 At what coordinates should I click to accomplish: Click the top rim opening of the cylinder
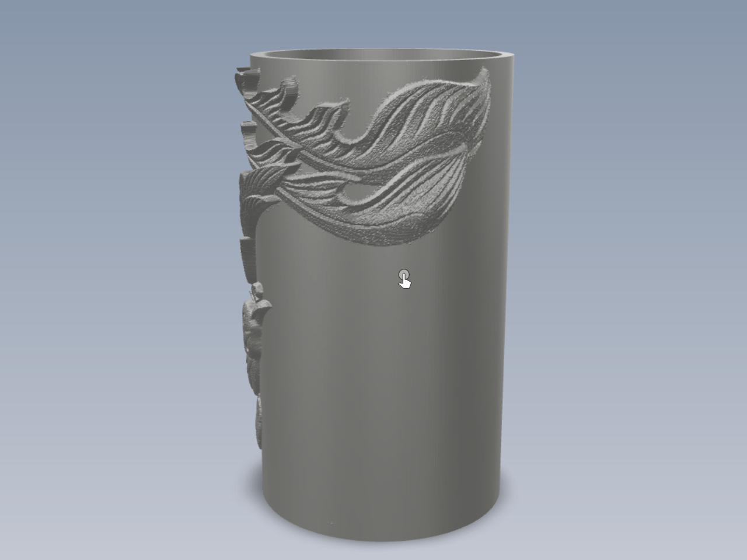[x=382, y=56]
